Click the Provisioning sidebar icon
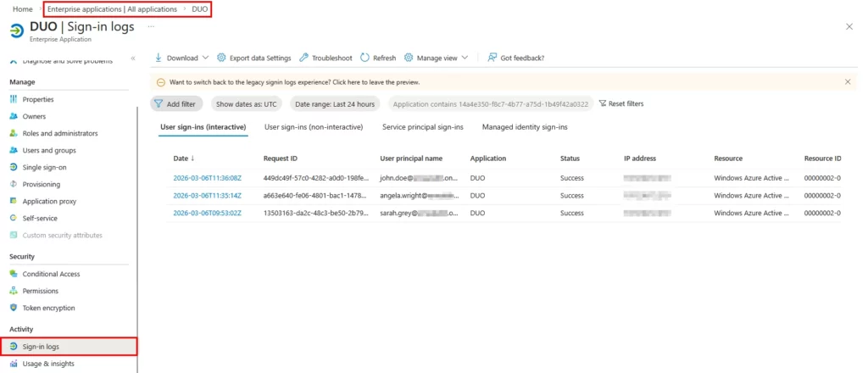Image resolution: width=868 pixels, height=373 pixels. pyautogui.click(x=14, y=184)
